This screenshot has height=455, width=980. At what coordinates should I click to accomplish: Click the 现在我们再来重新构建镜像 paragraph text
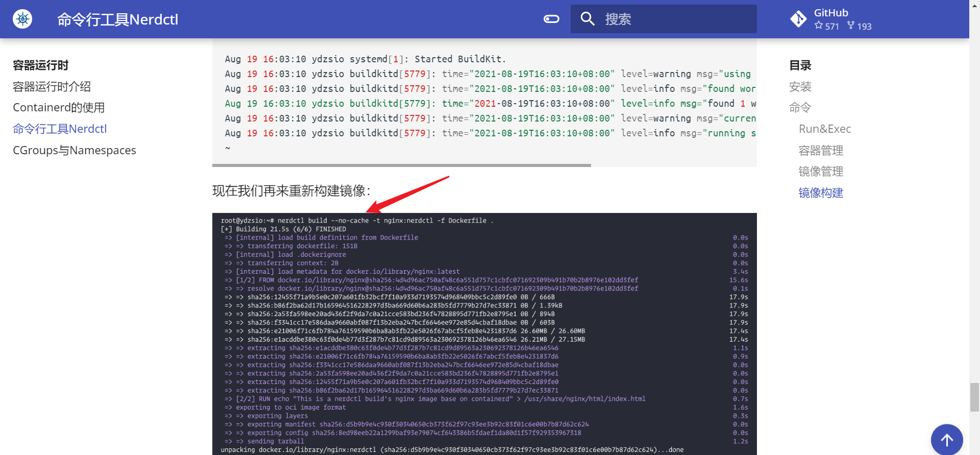click(x=291, y=191)
